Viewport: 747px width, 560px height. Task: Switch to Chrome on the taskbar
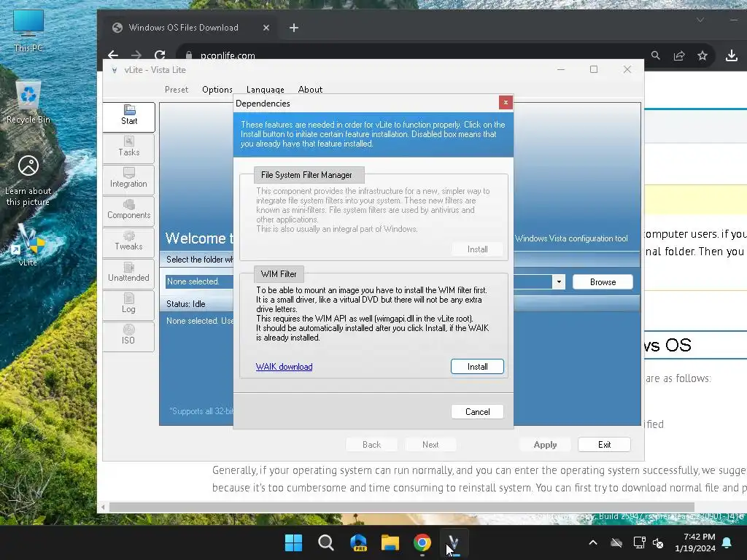(422, 542)
